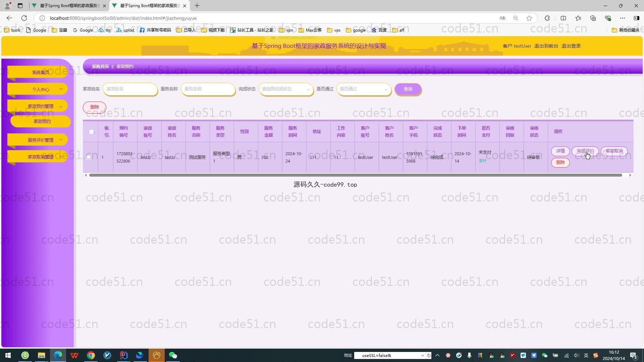Click the 查询 search button
The width and height of the screenshot is (644, 362).
408,89
